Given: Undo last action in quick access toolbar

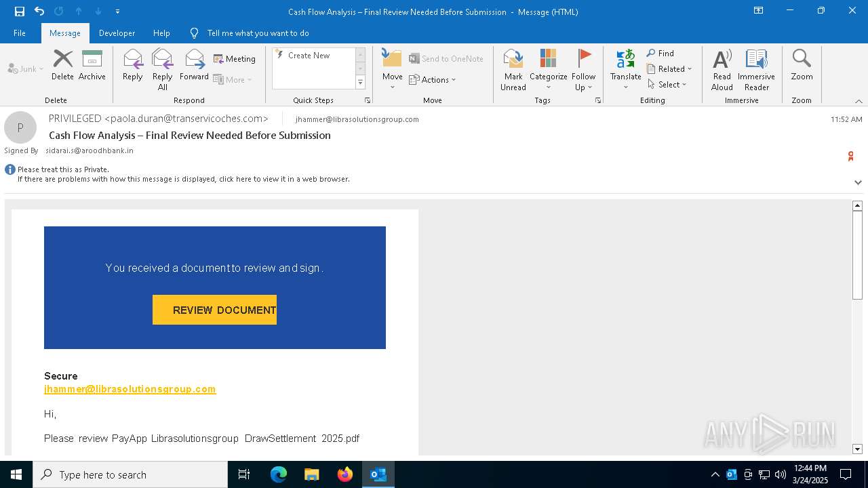Looking at the screenshot, I should [39, 11].
